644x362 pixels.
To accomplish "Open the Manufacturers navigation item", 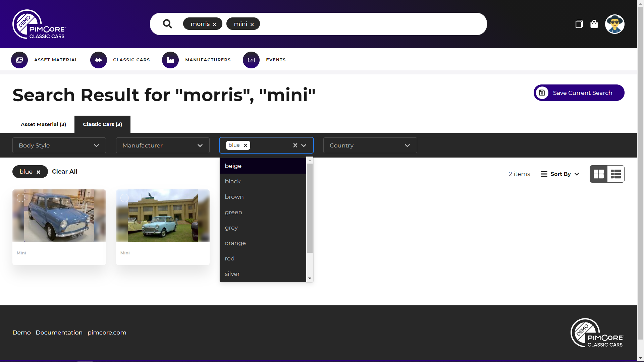I will click(x=208, y=60).
